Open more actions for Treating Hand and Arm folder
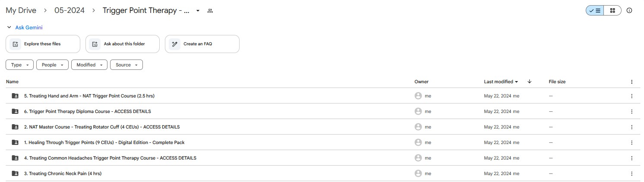 (x=631, y=96)
